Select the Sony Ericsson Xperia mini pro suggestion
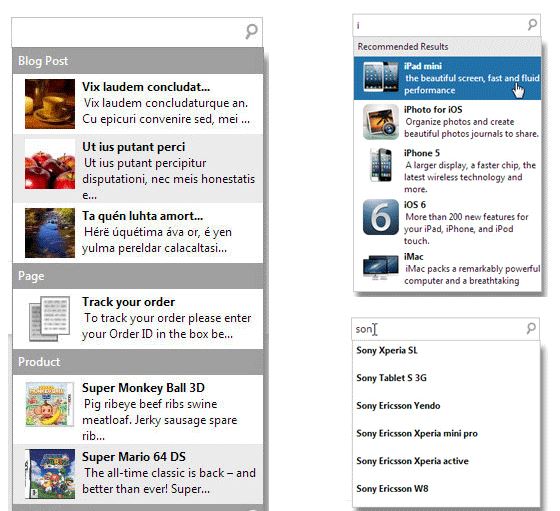Screen dimensions: 560x511 click(x=446, y=433)
